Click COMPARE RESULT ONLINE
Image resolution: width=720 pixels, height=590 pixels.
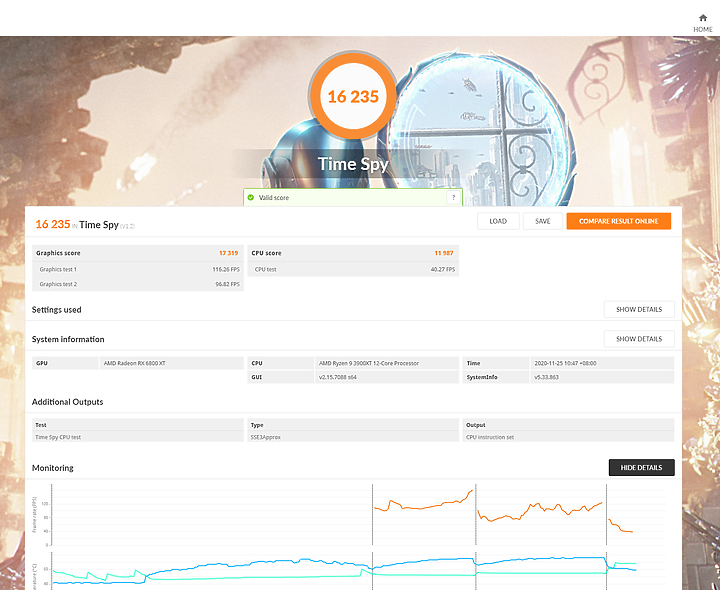click(x=619, y=221)
